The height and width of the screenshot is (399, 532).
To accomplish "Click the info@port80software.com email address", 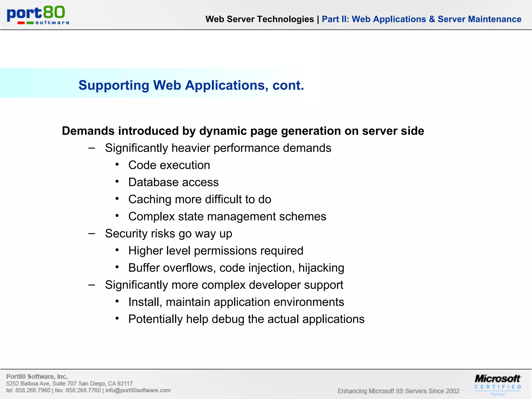I will [x=138, y=390].
